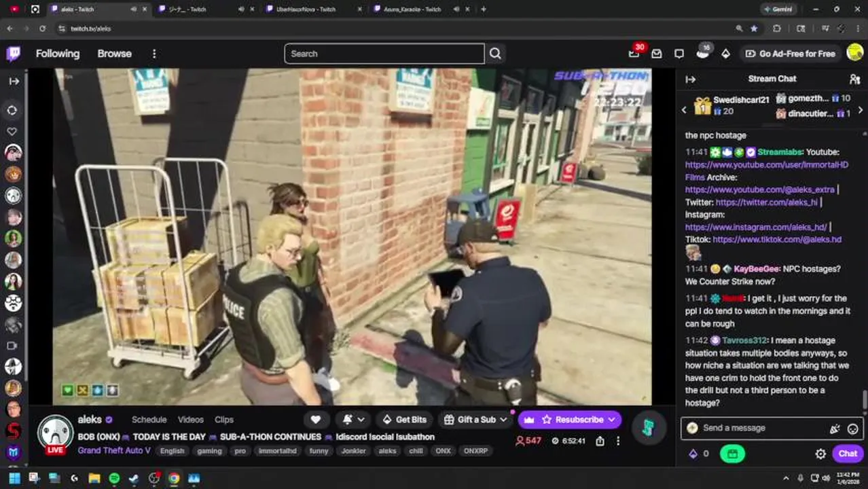
Task: Mute the Asuna_Karaoke - Twitch browser tab
Action: (456, 10)
